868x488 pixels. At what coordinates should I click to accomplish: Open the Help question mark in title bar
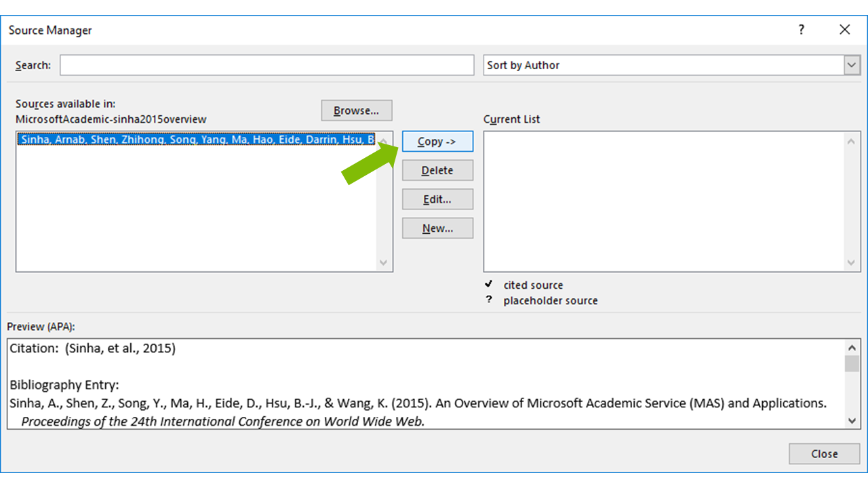coord(801,30)
